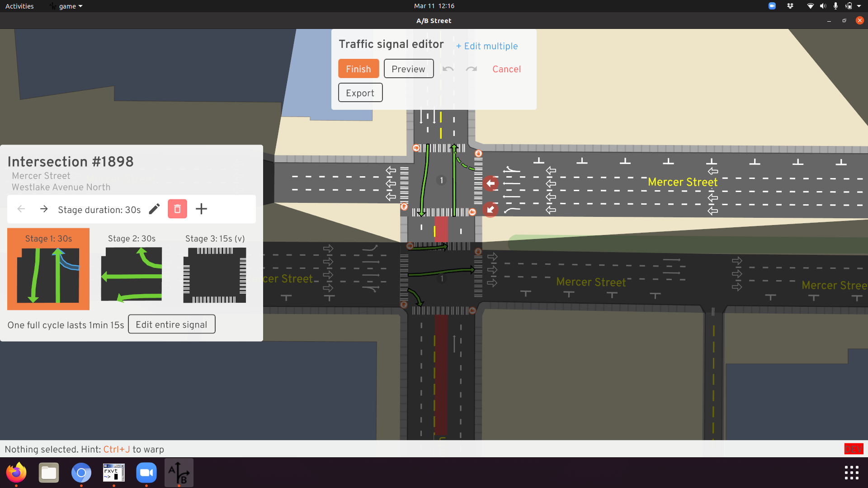Click Edit entire signal button
This screenshot has height=488, width=868.
coord(171,324)
